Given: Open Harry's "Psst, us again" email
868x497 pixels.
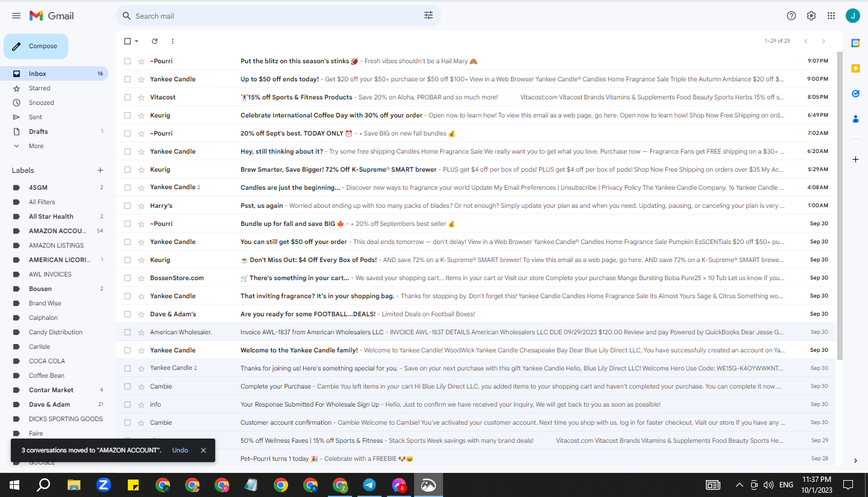Looking at the screenshot, I should click(476, 205).
